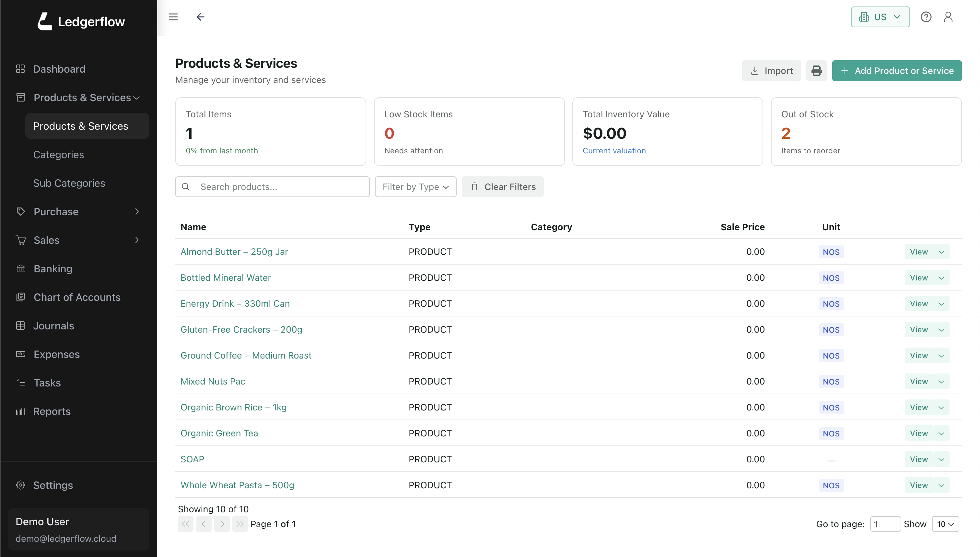Click the back arrow icon
This screenshot has width=980, height=557.
click(200, 17)
